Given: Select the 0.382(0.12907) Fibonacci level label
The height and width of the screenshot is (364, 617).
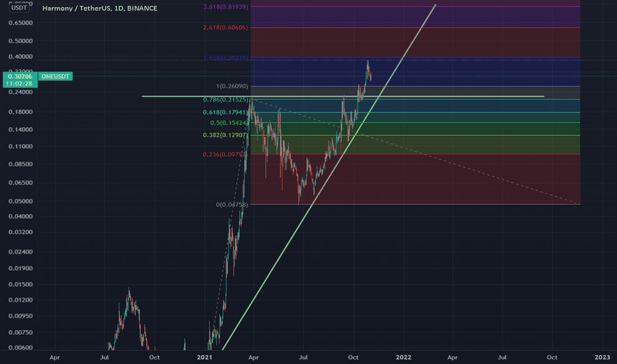Looking at the screenshot, I should (x=226, y=135).
